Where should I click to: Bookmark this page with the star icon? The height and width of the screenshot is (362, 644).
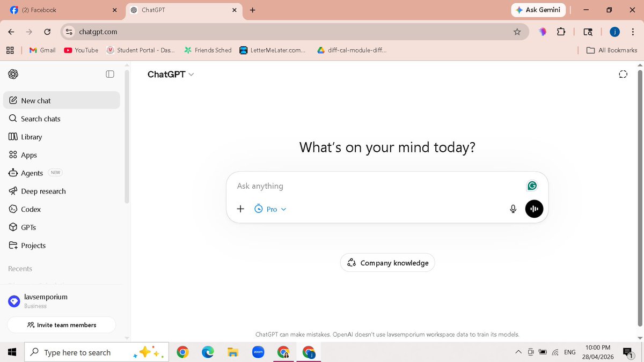tap(517, 32)
